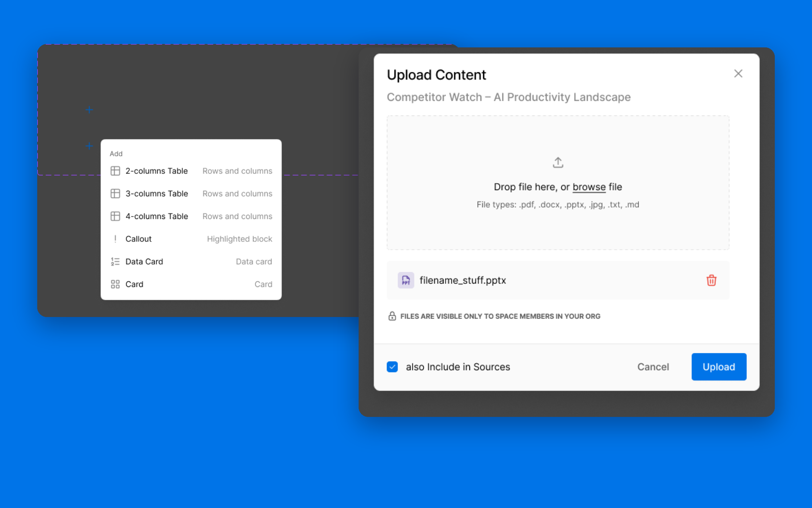Delete filename_stuff.pptx with the trash icon

(711, 280)
